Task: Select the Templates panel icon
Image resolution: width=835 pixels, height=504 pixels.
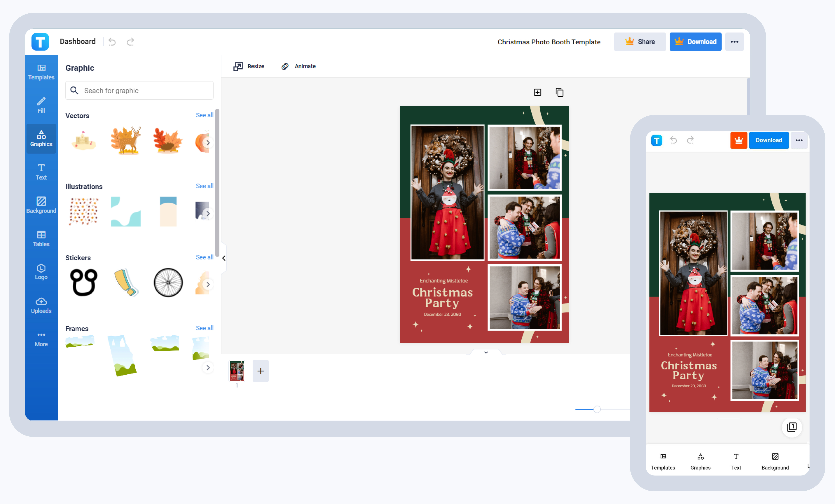Action: (x=41, y=71)
